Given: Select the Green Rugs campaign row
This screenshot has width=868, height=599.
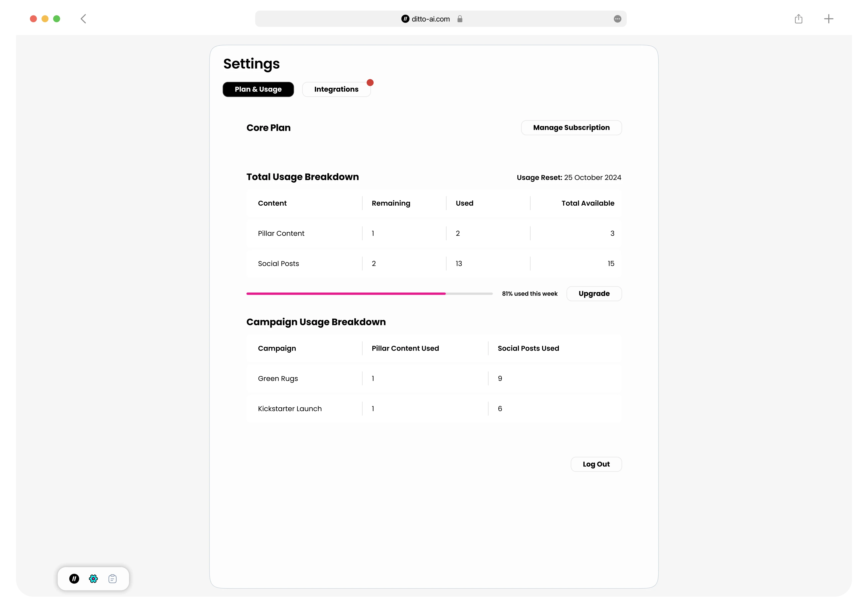Looking at the screenshot, I should [432, 378].
